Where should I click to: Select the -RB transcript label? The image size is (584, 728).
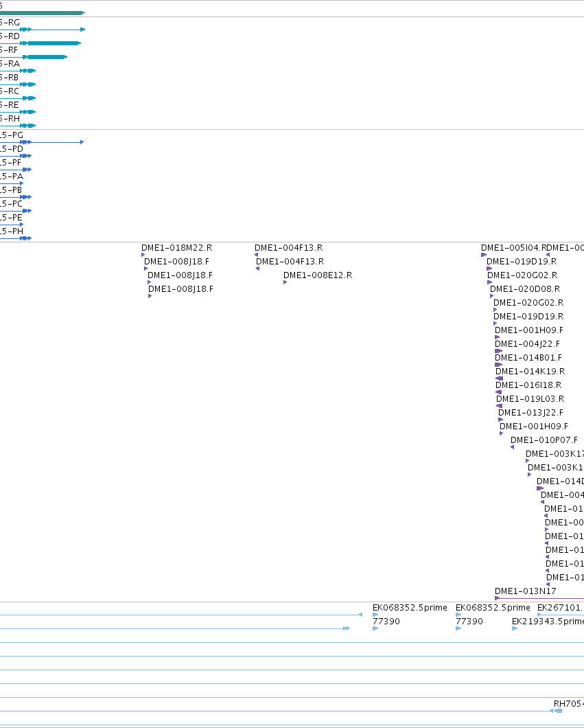coord(10,77)
